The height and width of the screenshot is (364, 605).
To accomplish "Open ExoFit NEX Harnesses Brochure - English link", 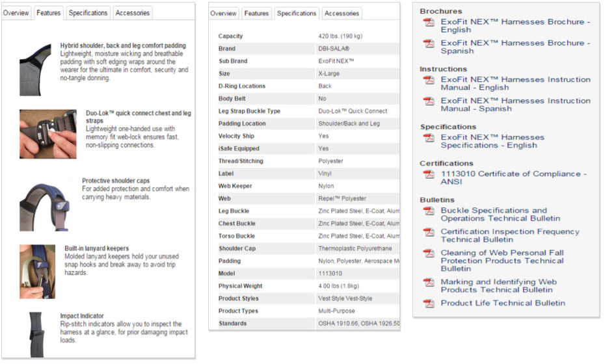I will pyautogui.click(x=515, y=26).
